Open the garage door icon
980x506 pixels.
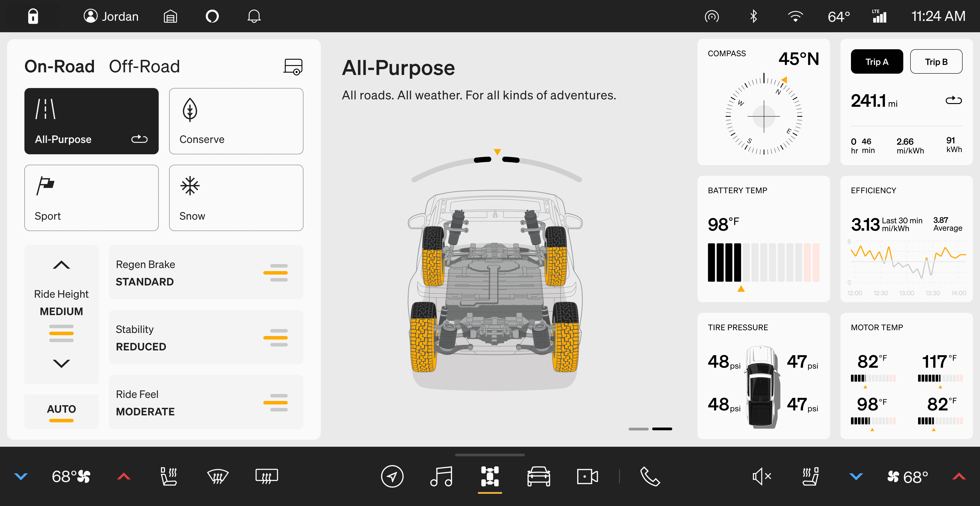pos(170,16)
